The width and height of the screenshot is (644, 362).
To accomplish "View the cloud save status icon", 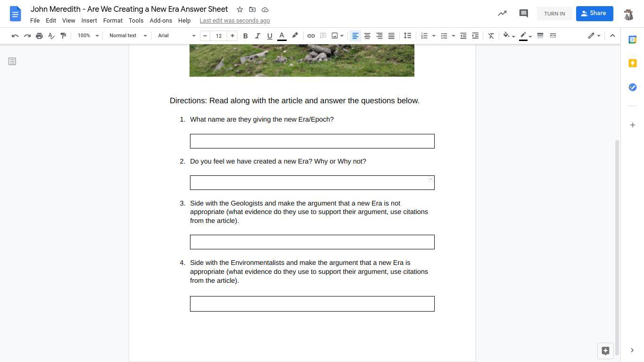I will pyautogui.click(x=265, y=9).
